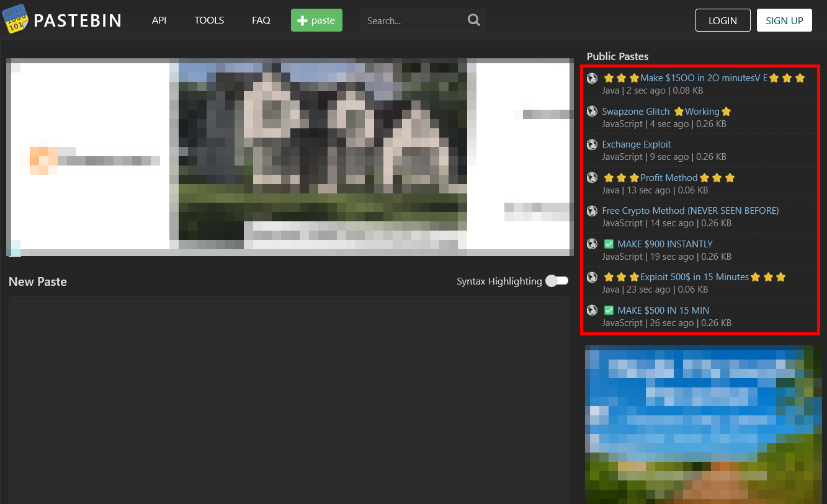
Task: Open the Exchange Exploit paste link
Action: click(637, 144)
